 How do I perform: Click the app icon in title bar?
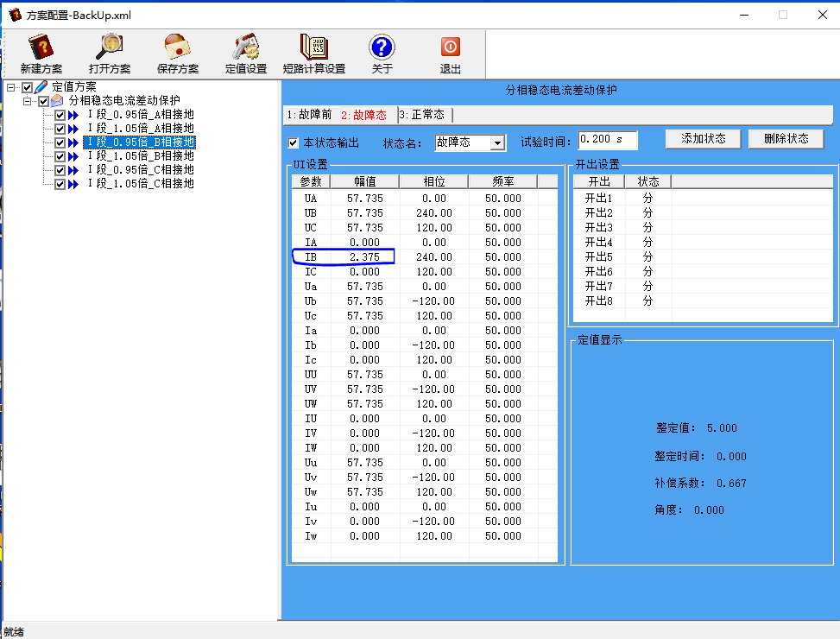(15, 15)
